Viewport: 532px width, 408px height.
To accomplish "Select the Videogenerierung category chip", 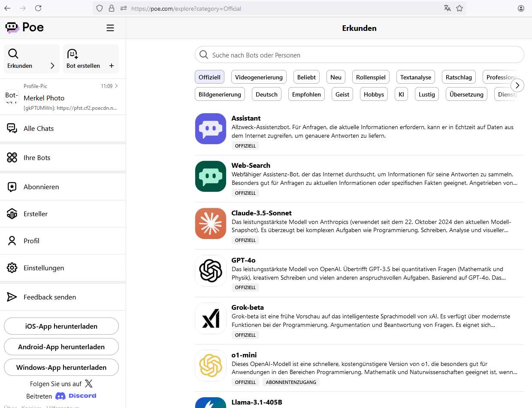I will (259, 77).
